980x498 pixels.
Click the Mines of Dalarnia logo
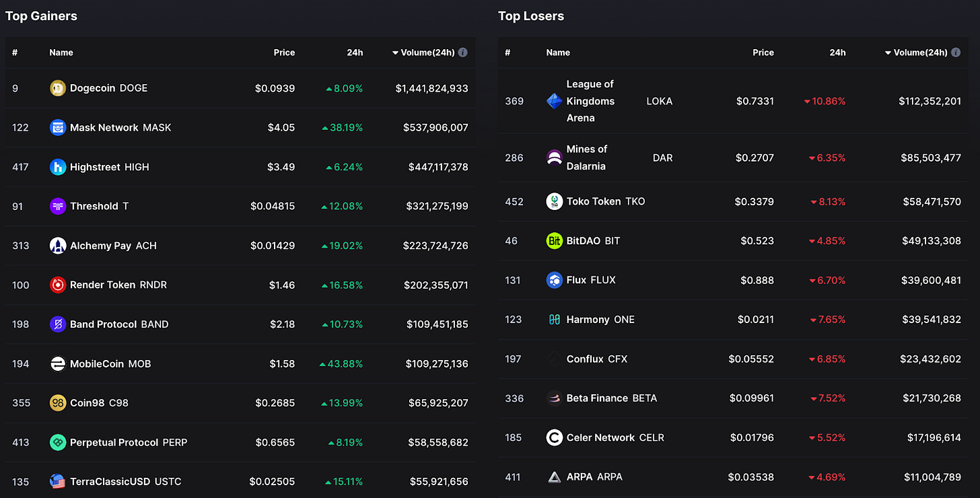[554, 157]
